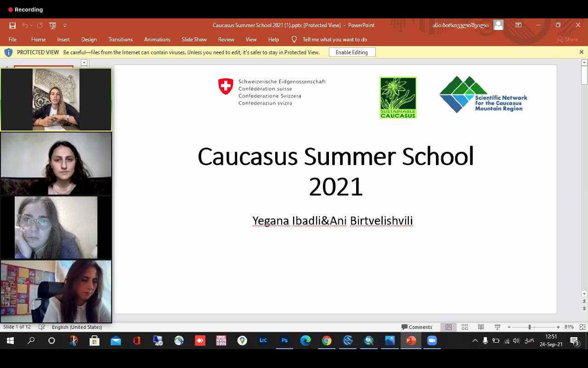Click the Share button

click(567, 40)
